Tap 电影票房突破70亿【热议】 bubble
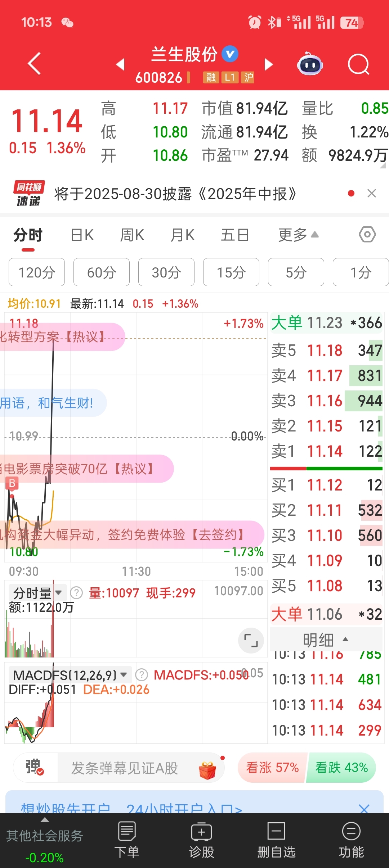This screenshot has height=868, width=389. 86,469
